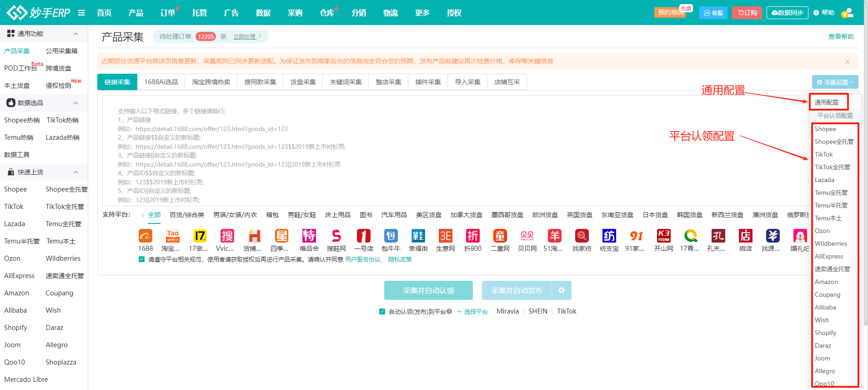The image size is (868, 390).
Task: Select the 开山网 platform icon
Action: [664, 236]
